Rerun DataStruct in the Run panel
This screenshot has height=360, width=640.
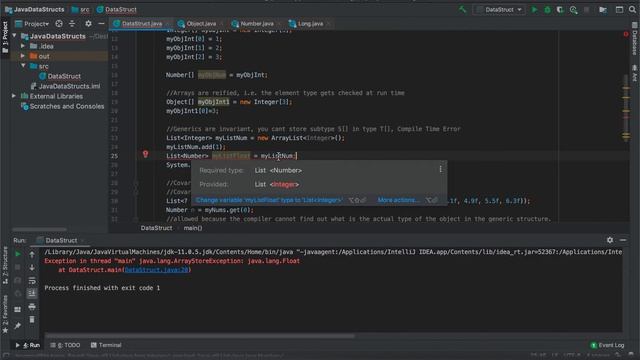[18, 254]
